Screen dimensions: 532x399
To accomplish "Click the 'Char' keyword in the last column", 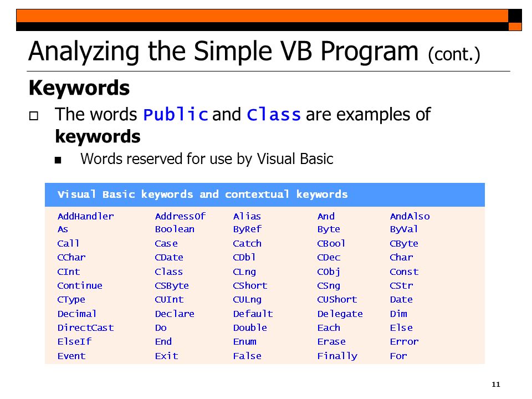I will pyautogui.click(x=401, y=258).
